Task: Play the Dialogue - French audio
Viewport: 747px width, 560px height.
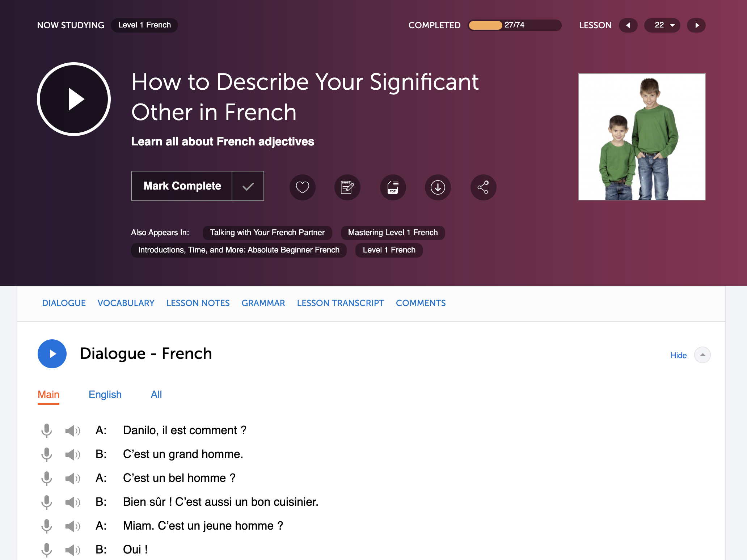Action: [x=52, y=353]
